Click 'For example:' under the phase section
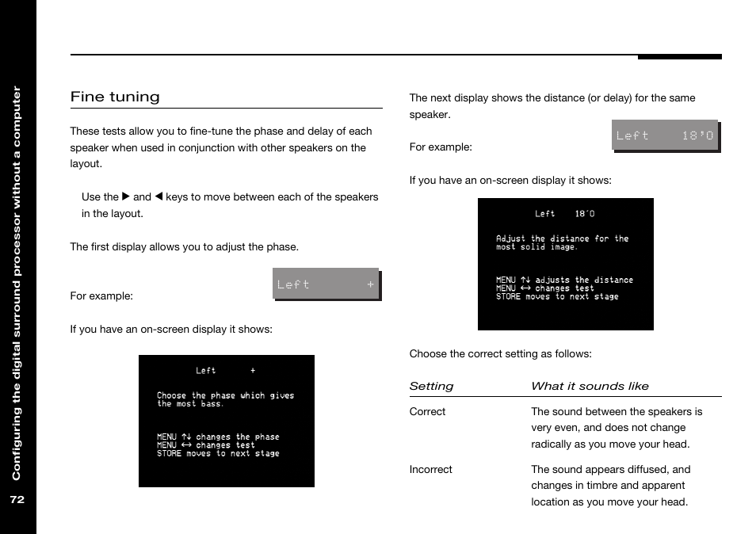This screenshot has width=756, height=534. pyautogui.click(x=101, y=296)
